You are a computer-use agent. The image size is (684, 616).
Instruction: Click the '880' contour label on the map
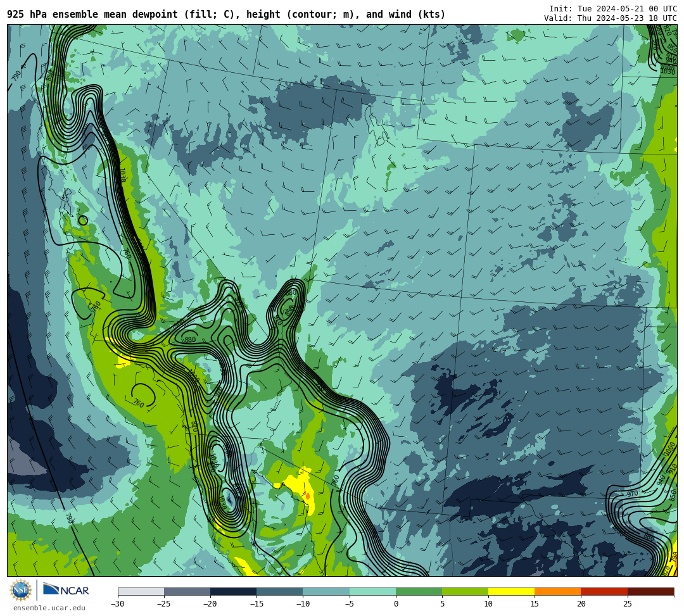(x=190, y=339)
